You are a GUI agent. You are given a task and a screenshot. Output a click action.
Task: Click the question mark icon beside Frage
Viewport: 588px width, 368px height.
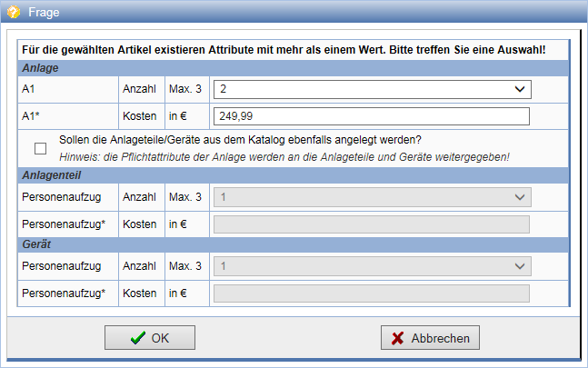(14, 12)
